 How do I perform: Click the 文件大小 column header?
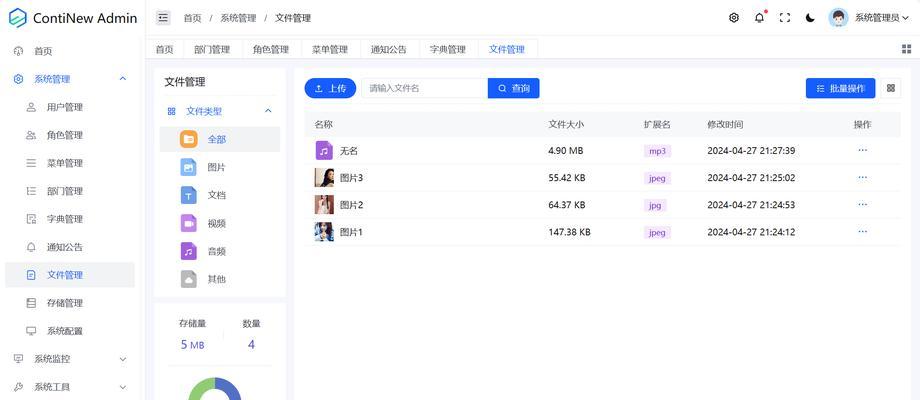point(566,124)
